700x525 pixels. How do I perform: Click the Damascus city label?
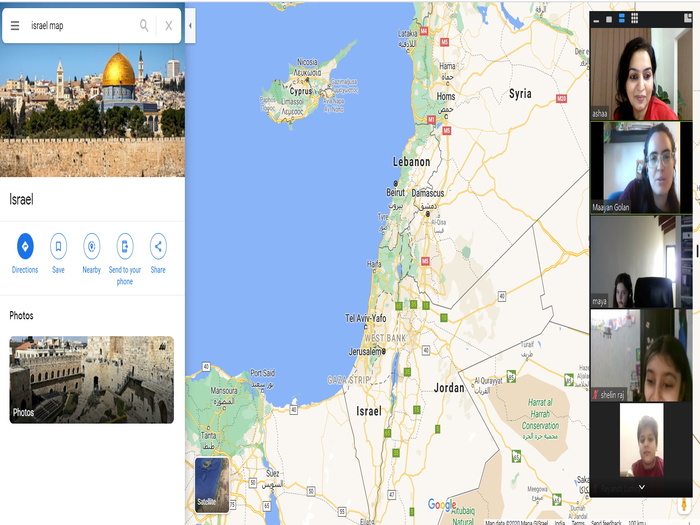click(428, 193)
